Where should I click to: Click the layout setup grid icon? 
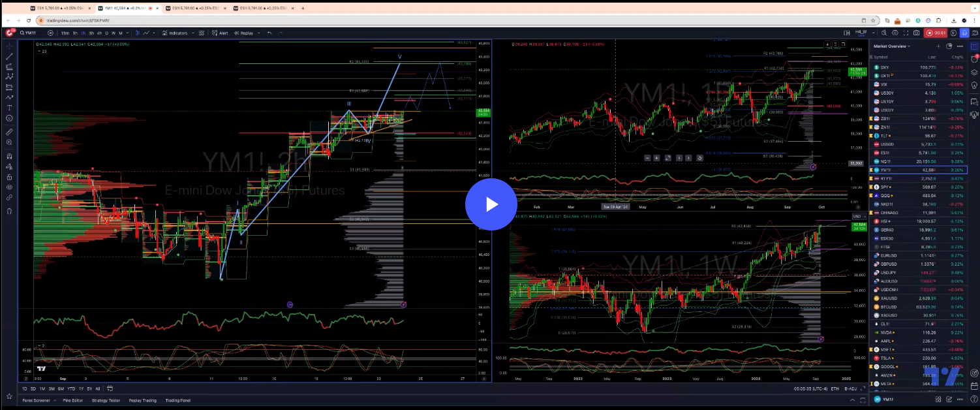pos(847,33)
